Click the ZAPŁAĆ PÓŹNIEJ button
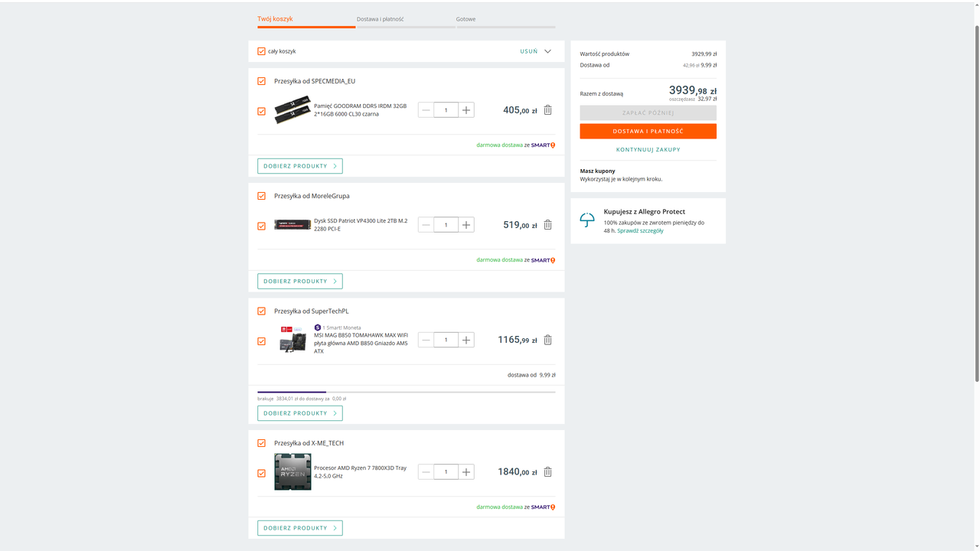The image size is (980, 551). [x=648, y=113]
